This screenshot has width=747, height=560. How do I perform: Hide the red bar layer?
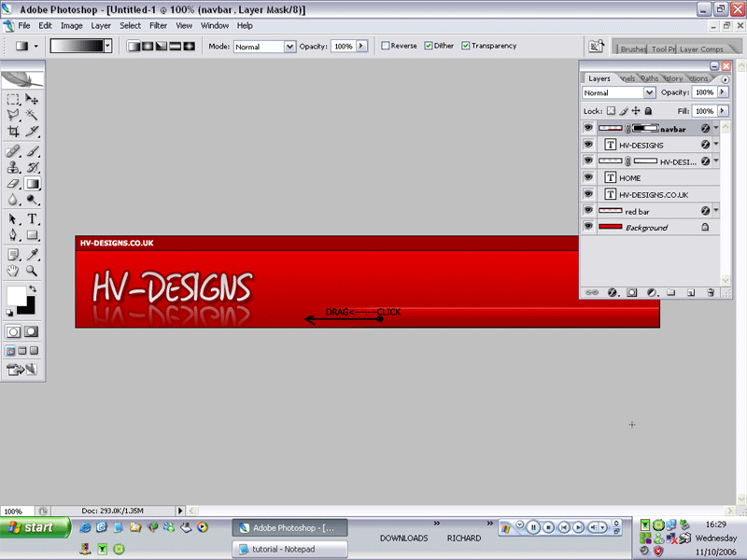tap(588, 212)
